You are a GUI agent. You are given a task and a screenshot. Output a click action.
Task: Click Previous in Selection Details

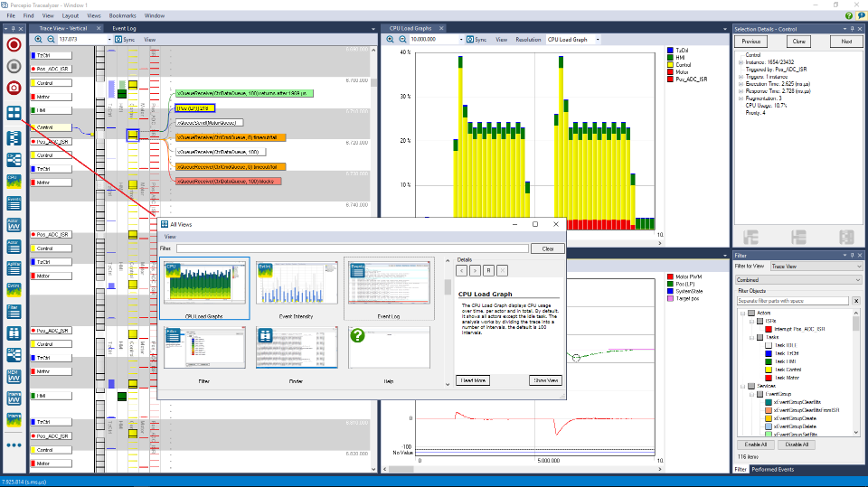[x=750, y=42]
